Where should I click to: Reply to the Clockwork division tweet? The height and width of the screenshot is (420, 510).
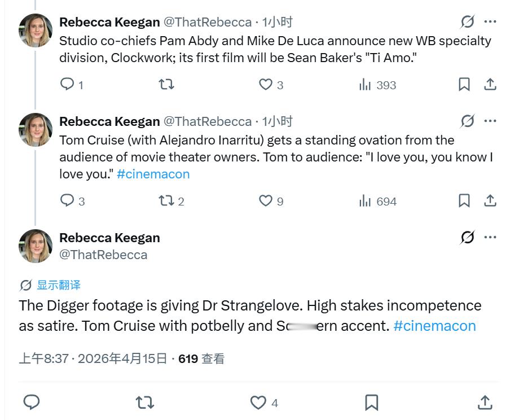68,85
